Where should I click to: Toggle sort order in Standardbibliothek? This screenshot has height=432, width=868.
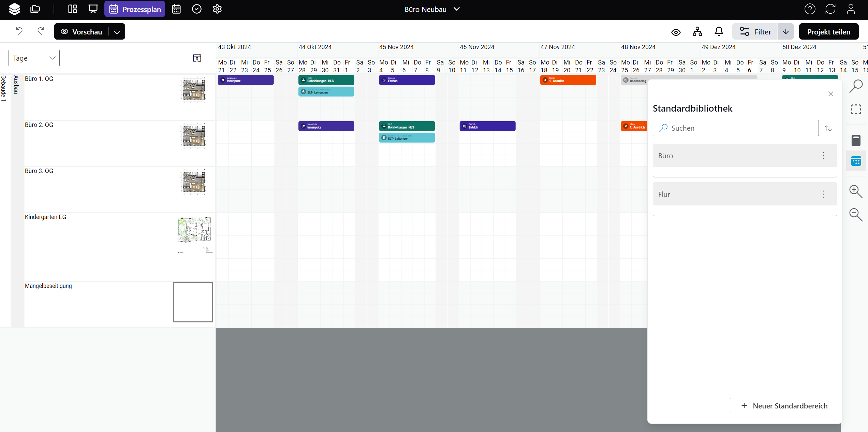point(828,128)
